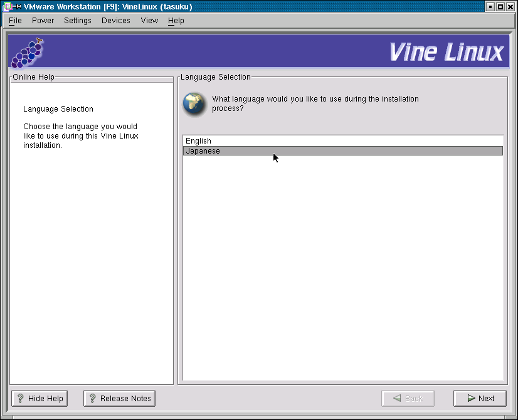Open the View menu
518x420 pixels.
[x=149, y=21]
